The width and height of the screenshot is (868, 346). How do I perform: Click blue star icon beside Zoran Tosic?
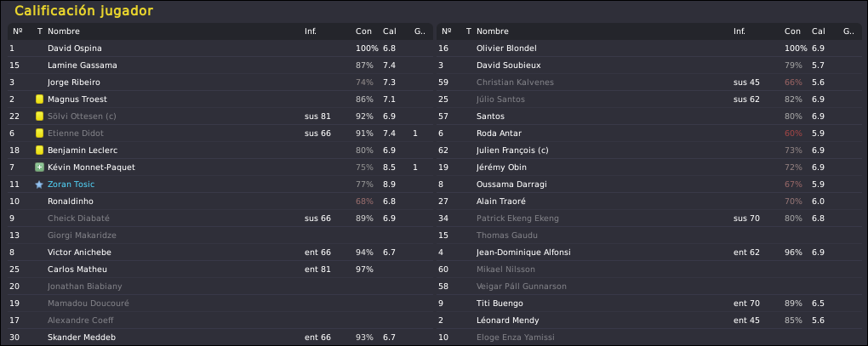pyautogui.click(x=39, y=184)
